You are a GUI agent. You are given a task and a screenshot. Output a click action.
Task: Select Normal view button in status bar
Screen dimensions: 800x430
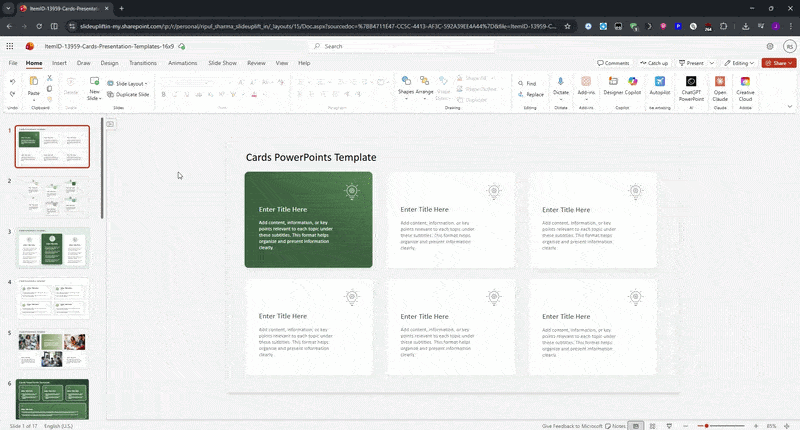coord(635,426)
